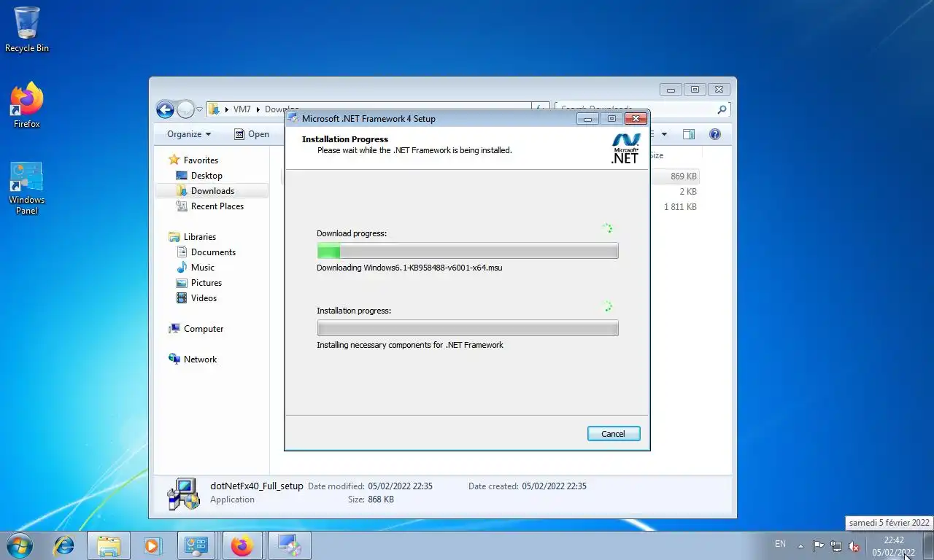Click the EN language indicator
The width and height of the screenshot is (934, 560).
(780, 544)
